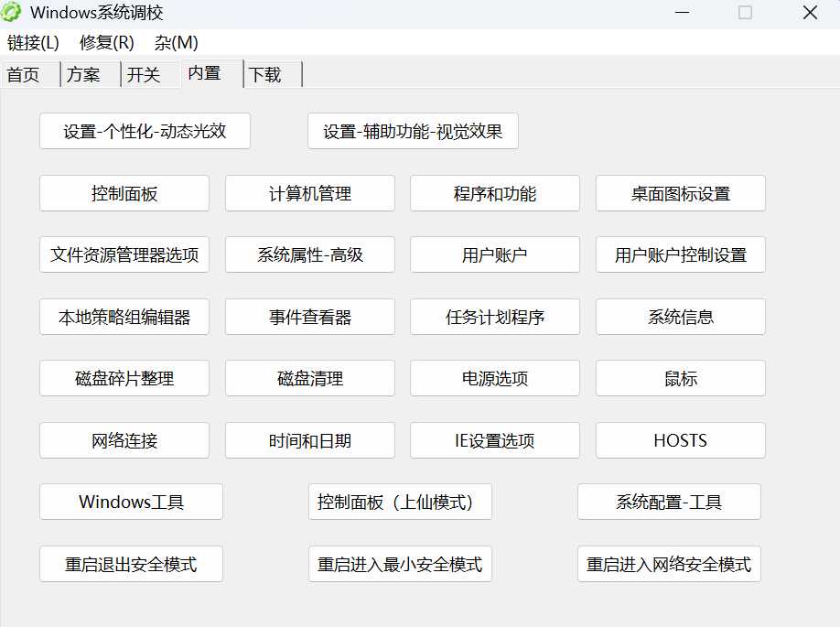
Task: Show 系统信息
Action: 681,317
